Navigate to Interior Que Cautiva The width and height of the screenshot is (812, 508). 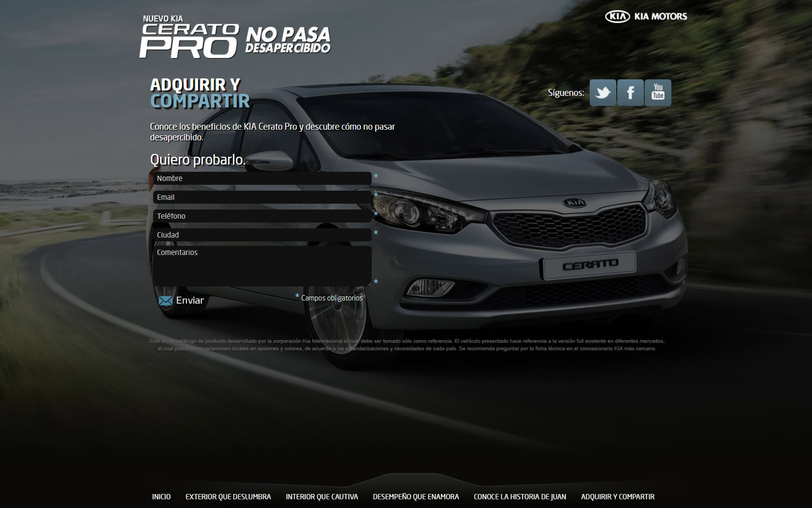[322, 497]
